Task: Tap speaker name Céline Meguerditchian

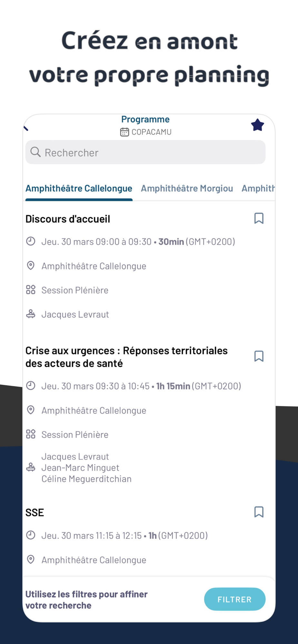Action: [86, 479]
